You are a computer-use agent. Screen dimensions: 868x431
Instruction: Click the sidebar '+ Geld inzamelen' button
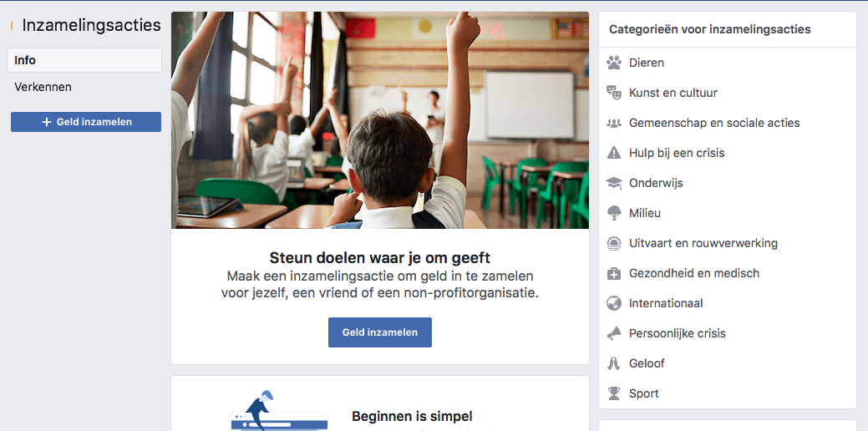point(86,122)
